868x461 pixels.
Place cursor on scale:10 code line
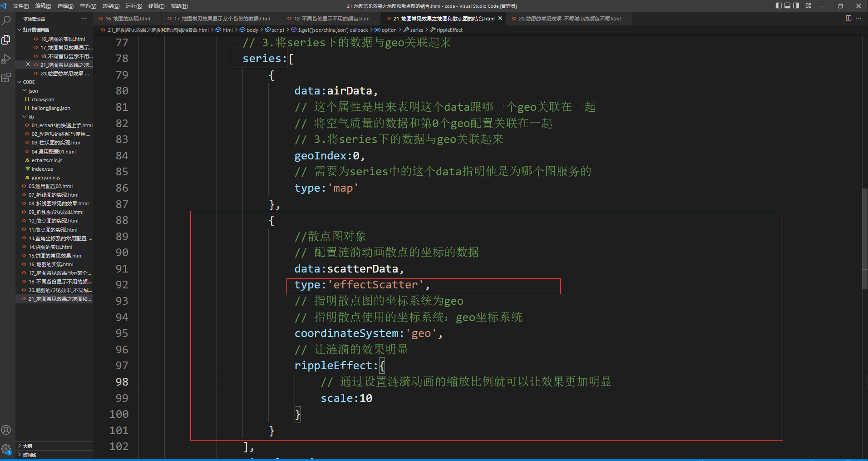click(346, 398)
